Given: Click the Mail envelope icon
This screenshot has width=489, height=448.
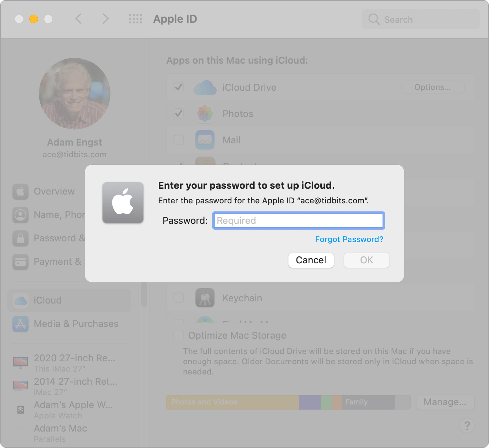Looking at the screenshot, I should point(205,140).
